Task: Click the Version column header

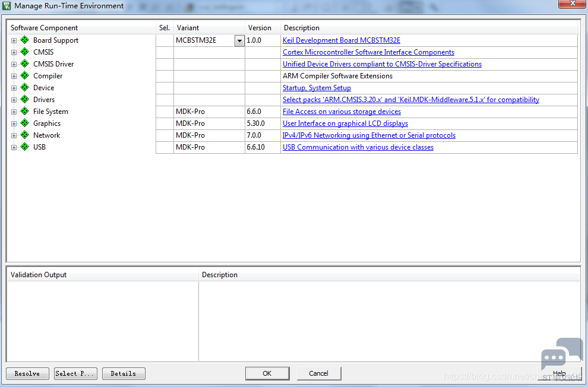Action: (x=263, y=28)
